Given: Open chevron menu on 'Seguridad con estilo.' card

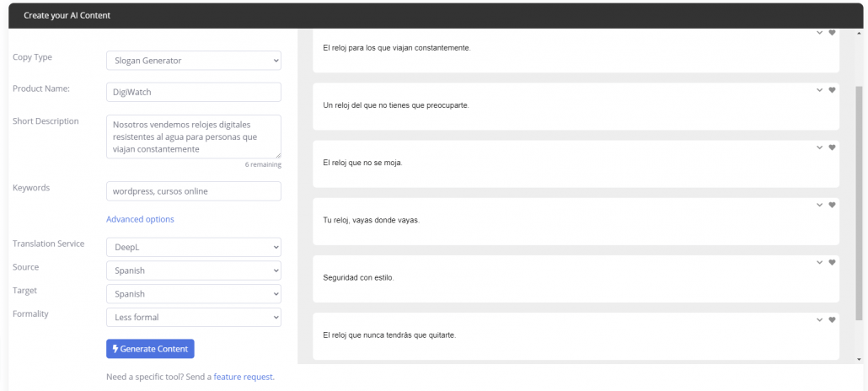Looking at the screenshot, I should tap(820, 263).
